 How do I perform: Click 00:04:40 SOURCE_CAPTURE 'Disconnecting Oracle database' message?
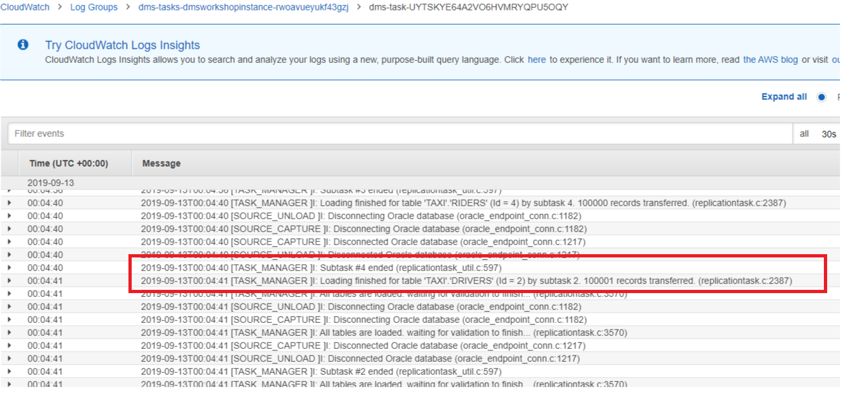pos(363,229)
